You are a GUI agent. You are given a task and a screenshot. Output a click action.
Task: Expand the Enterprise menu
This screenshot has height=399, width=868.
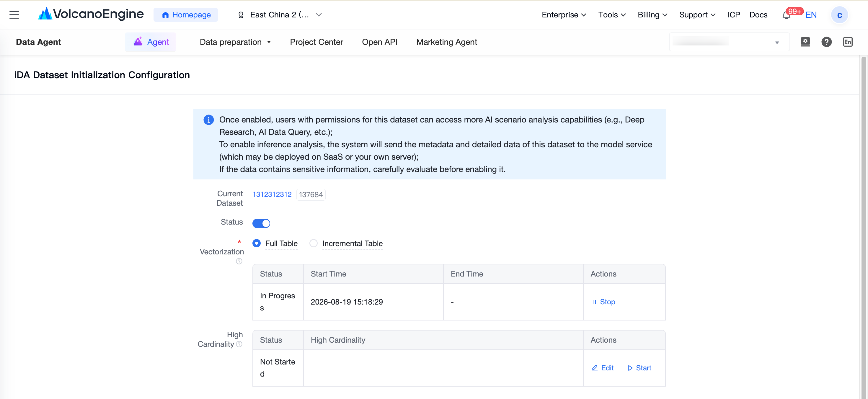pos(564,15)
